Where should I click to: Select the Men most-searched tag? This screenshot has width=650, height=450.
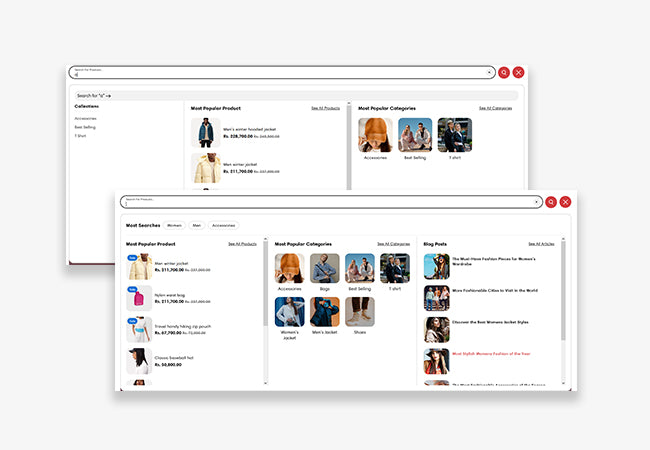click(197, 226)
